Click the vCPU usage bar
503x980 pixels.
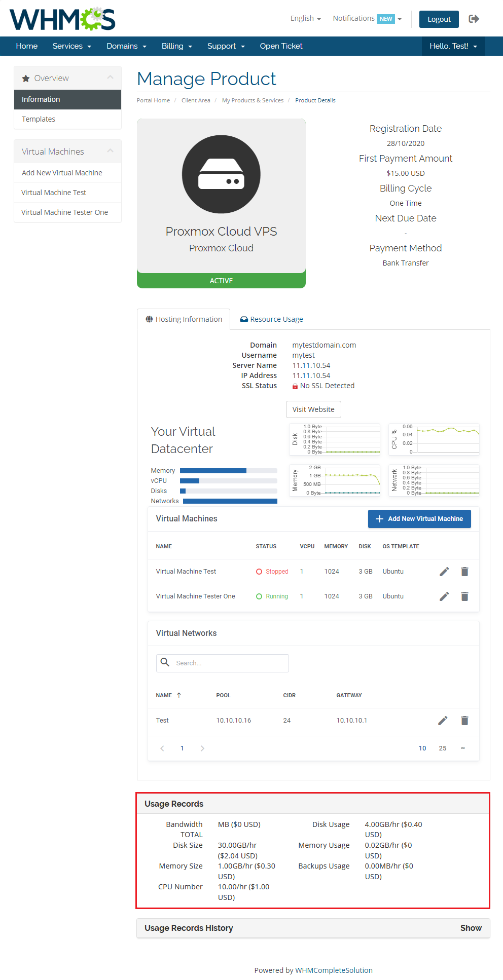pos(229,481)
